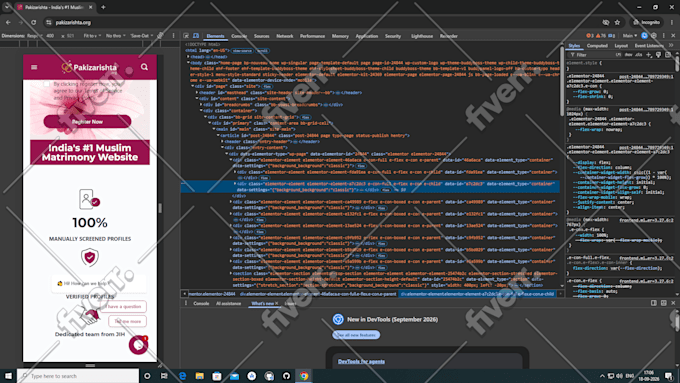
Task: Open the Main JavaScript context dropdown
Action: point(630,36)
